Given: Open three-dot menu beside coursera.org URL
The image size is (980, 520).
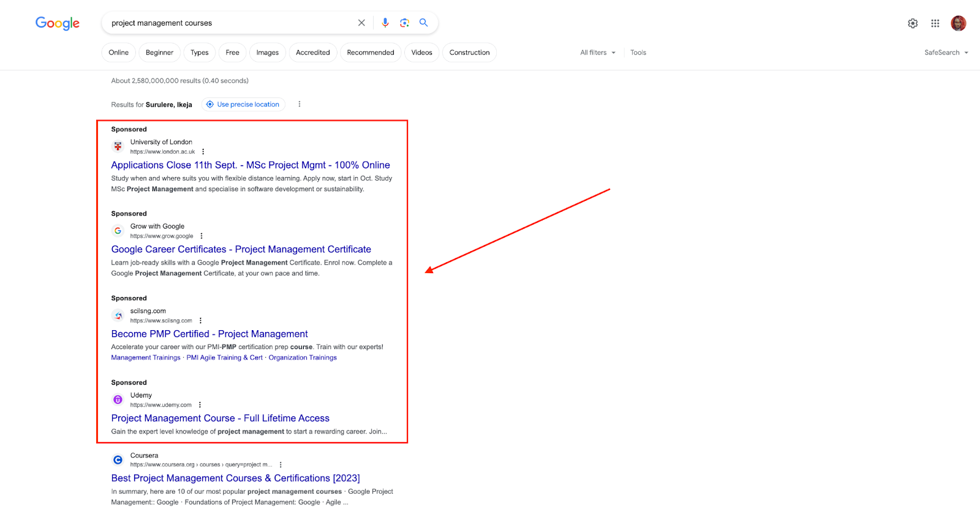Looking at the screenshot, I should [x=281, y=465].
